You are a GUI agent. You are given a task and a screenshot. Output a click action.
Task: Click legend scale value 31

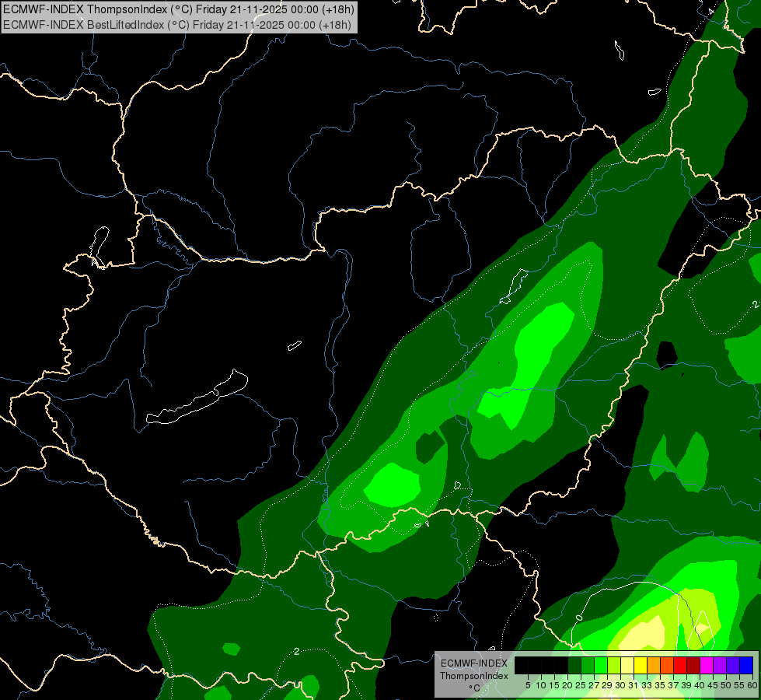tap(634, 685)
